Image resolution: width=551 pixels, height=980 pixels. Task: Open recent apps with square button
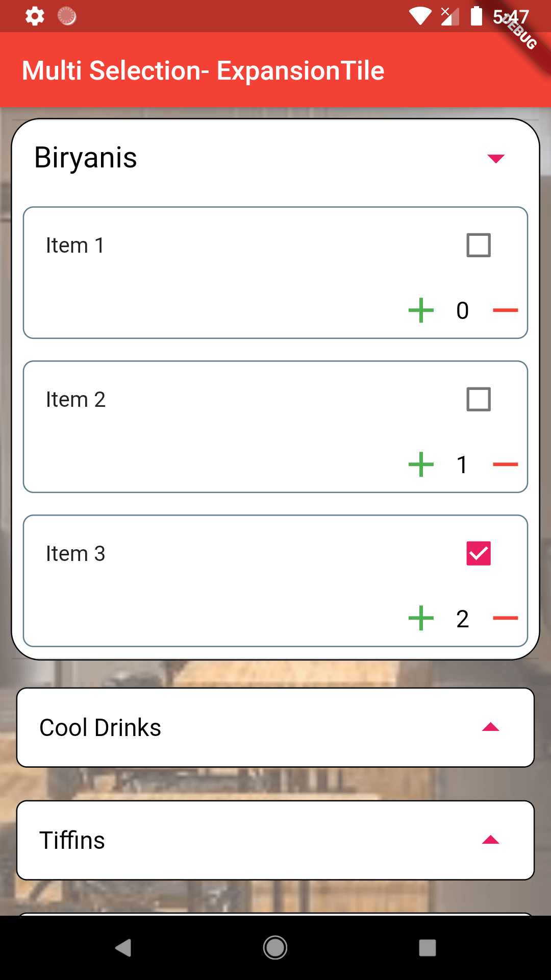427,948
